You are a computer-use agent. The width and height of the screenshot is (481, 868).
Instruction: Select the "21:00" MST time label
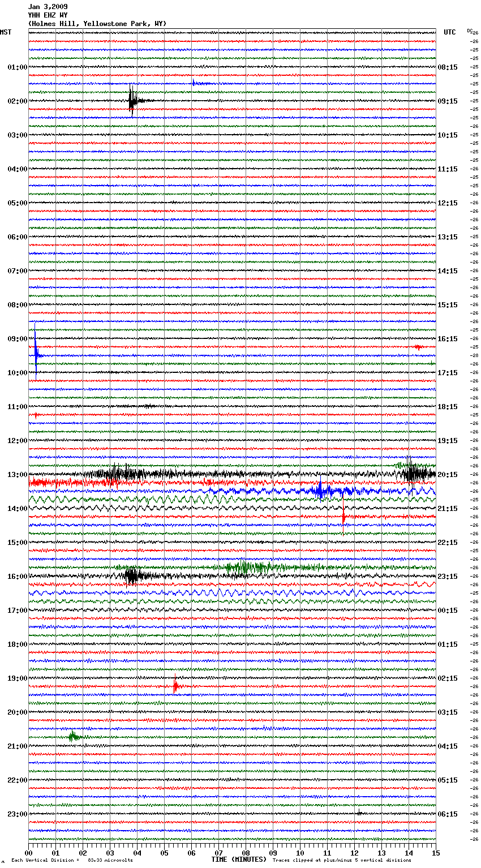tap(17, 746)
